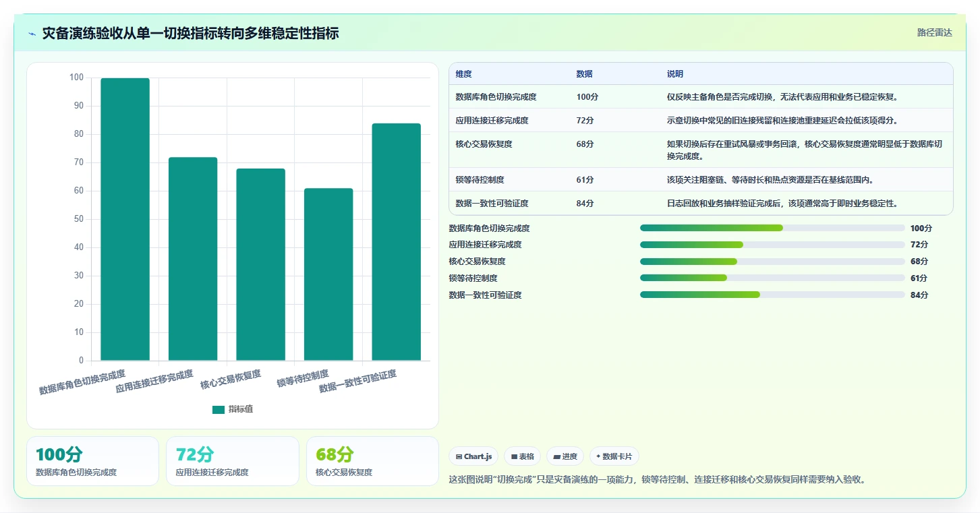Open the large 100分 summary card
The height and width of the screenshot is (513, 980).
(x=93, y=461)
